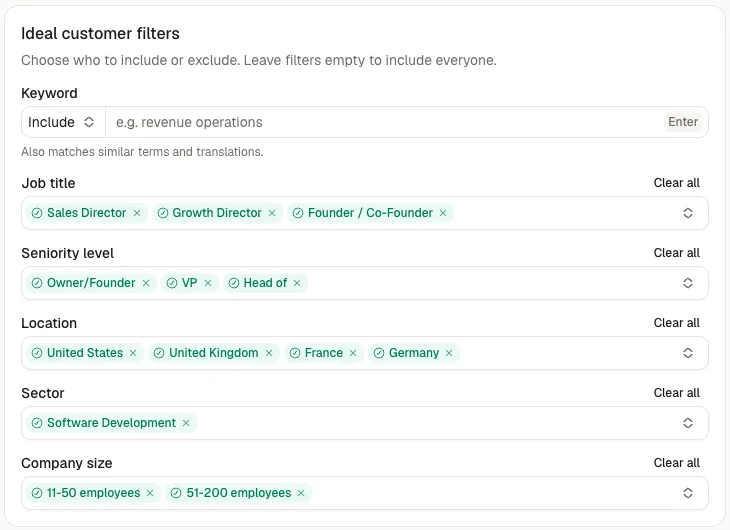This screenshot has height=530, width=730.
Task: Remove the France location chip
Action: click(x=353, y=353)
